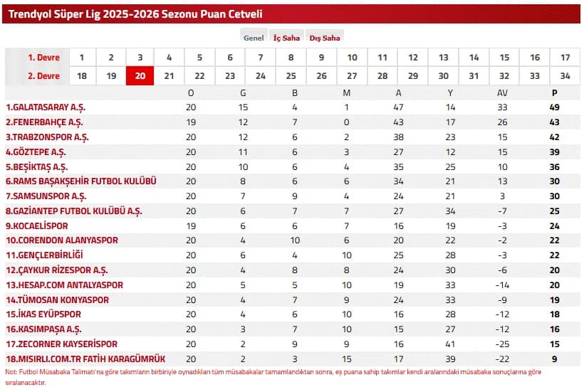The height and width of the screenshot is (392, 584).
Task: Select week 1 in 1. Devre
Action: point(82,58)
